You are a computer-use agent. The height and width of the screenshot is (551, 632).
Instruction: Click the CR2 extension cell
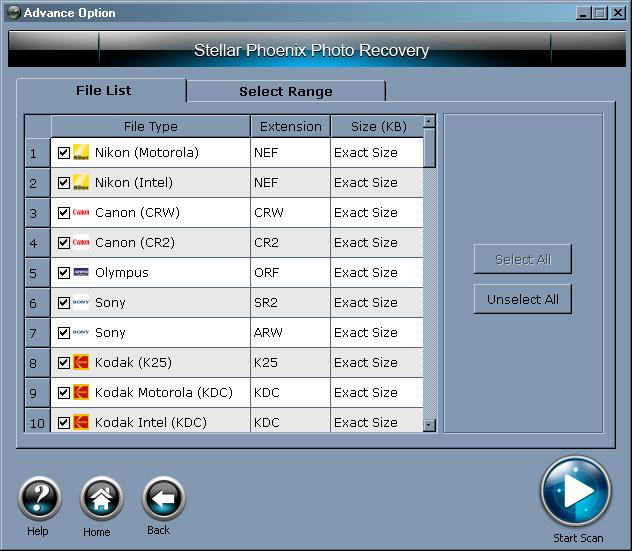click(x=290, y=243)
